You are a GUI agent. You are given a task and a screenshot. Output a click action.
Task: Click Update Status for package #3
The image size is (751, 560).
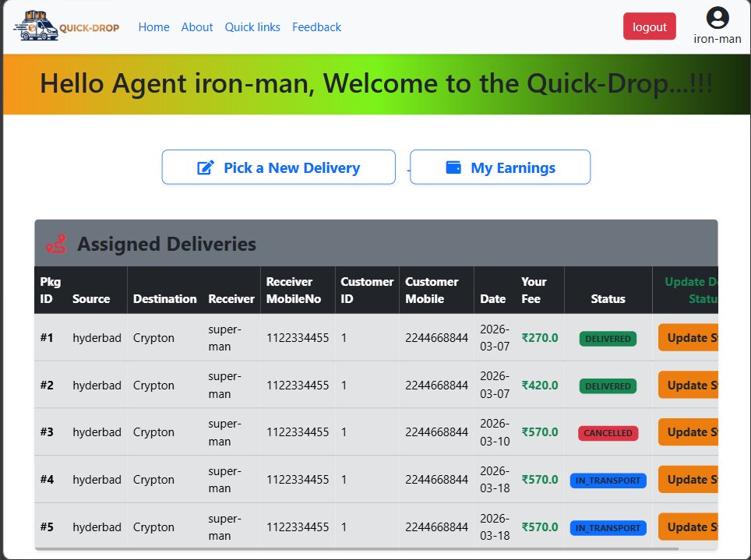tap(688, 432)
